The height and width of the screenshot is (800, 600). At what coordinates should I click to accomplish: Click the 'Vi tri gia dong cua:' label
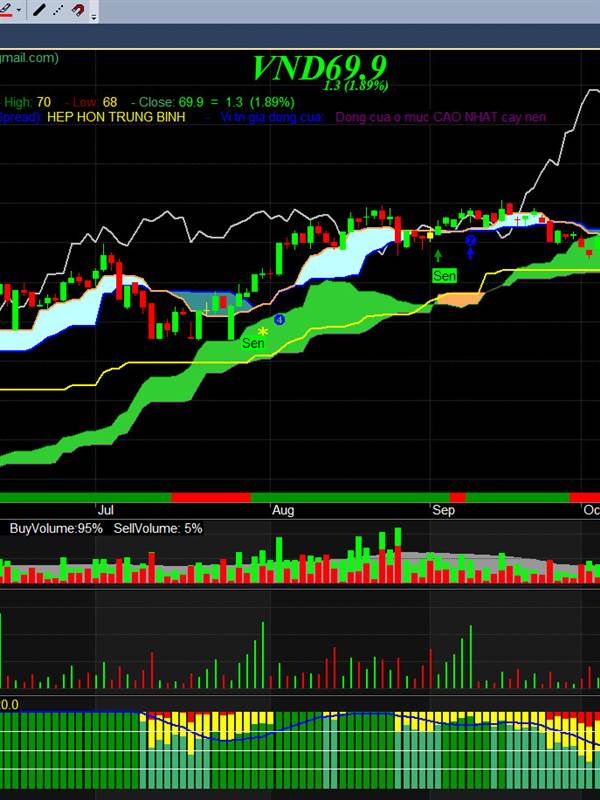tap(271, 117)
